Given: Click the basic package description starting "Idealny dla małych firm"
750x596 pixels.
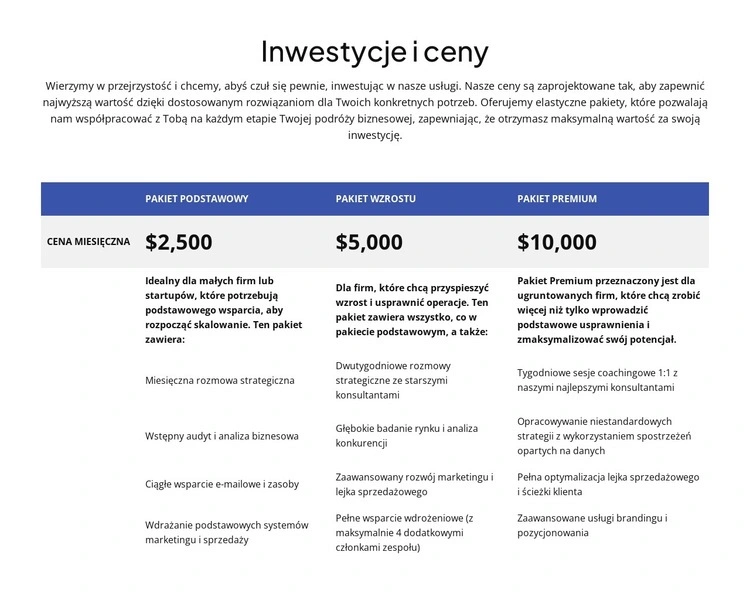Looking at the screenshot, I should (x=217, y=310).
